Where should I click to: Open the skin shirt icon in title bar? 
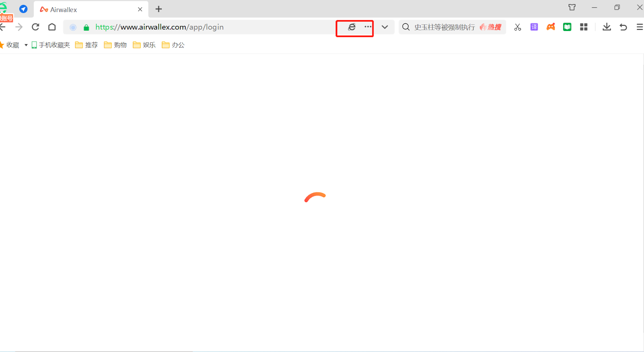[x=572, y=7]
